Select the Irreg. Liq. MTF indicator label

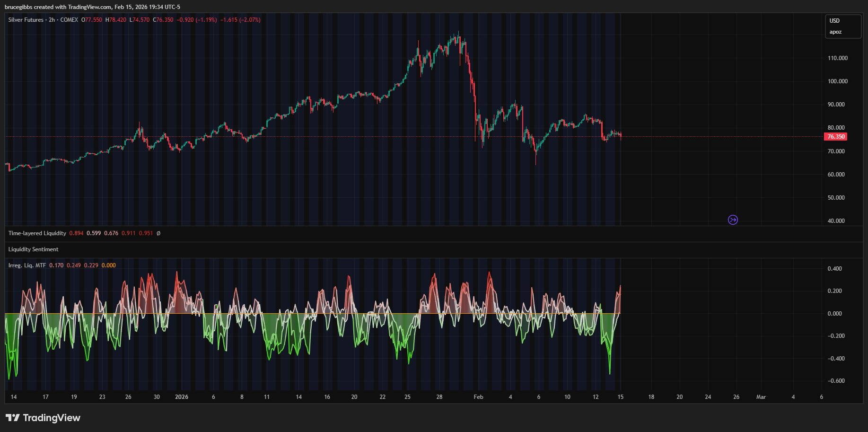point(27,265)
